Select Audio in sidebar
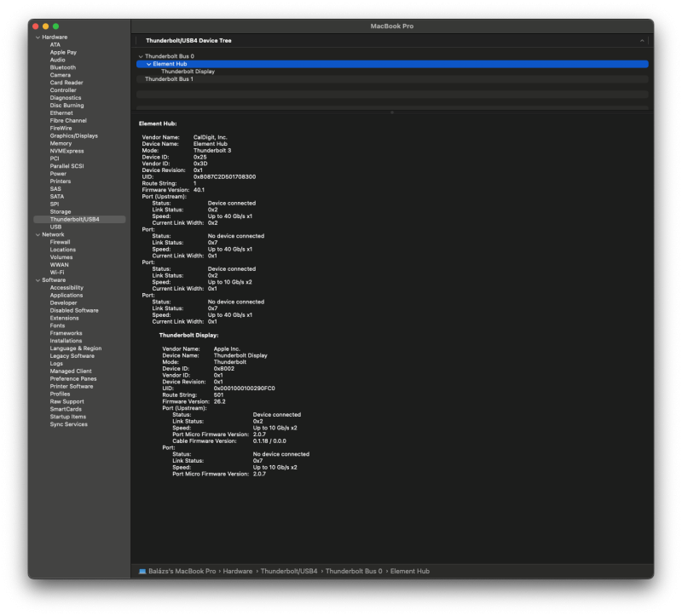Screen dimensions: 682x616 (x=57, y=60)
